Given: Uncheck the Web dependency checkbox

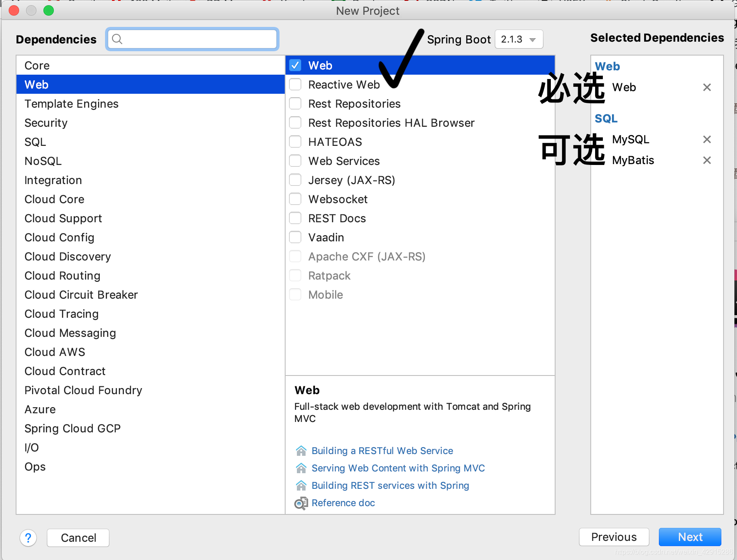Looking at the screenshot, I should [x=295, y=65].
